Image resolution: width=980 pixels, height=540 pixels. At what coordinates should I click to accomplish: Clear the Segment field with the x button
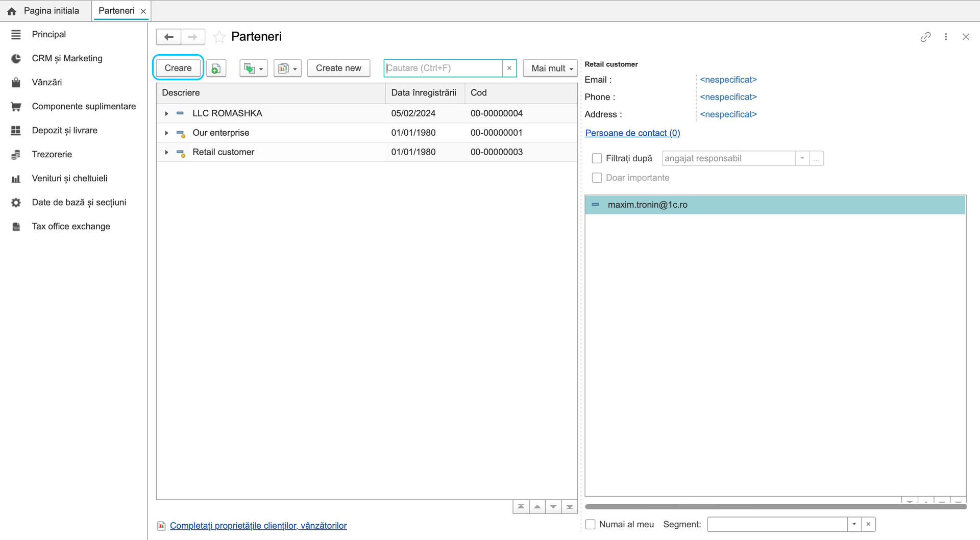pyautogui.click(x=868, y=524)
